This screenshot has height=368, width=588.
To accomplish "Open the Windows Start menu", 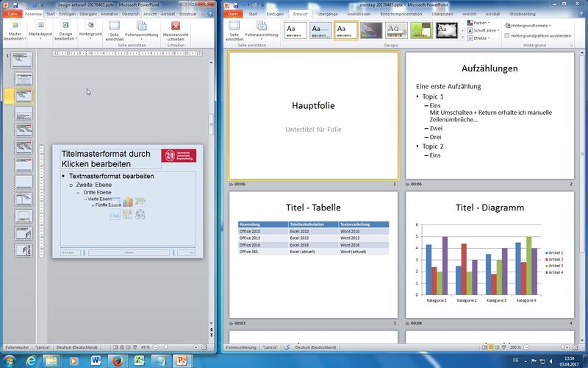I will 11,360.
